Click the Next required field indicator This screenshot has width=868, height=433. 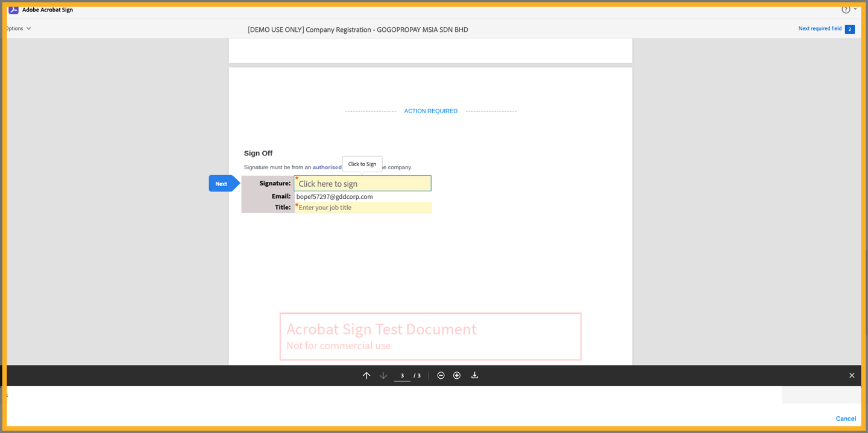click(x=821, y=28)
